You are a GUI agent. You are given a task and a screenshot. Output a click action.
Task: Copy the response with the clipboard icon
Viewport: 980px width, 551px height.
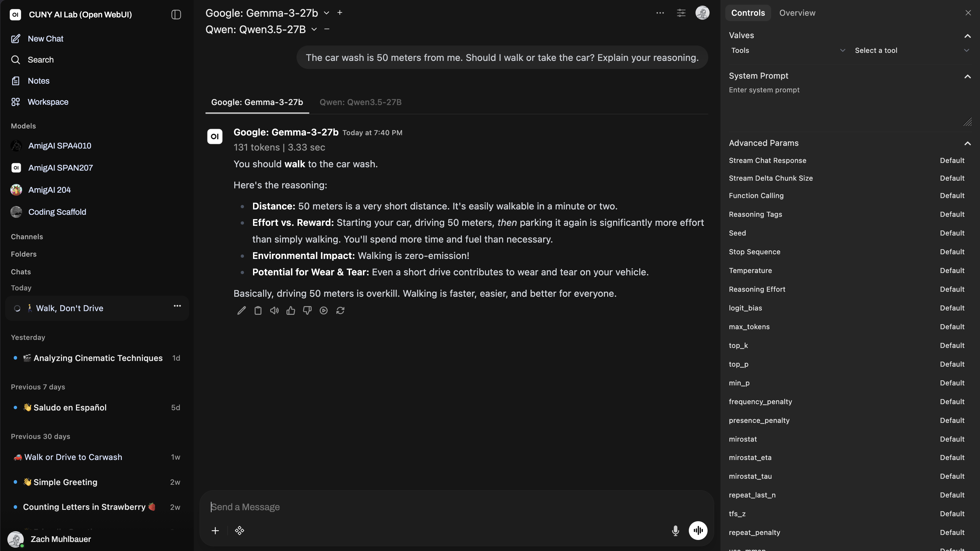pyautogui.click(x=258, y=311)
